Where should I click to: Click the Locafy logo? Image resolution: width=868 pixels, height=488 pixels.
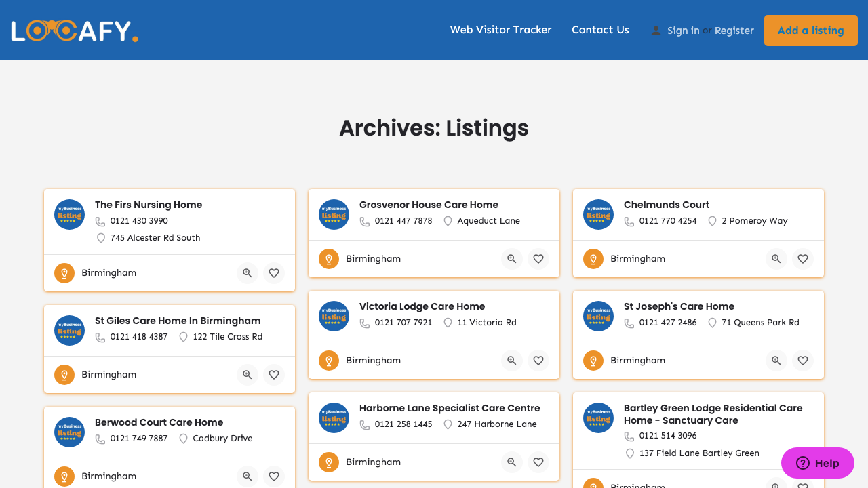point(75,30)
